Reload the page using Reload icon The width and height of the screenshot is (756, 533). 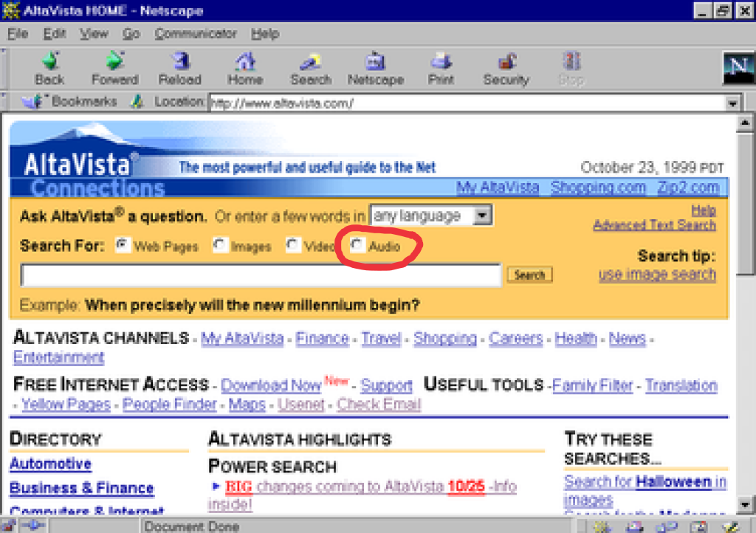point(180,69)
